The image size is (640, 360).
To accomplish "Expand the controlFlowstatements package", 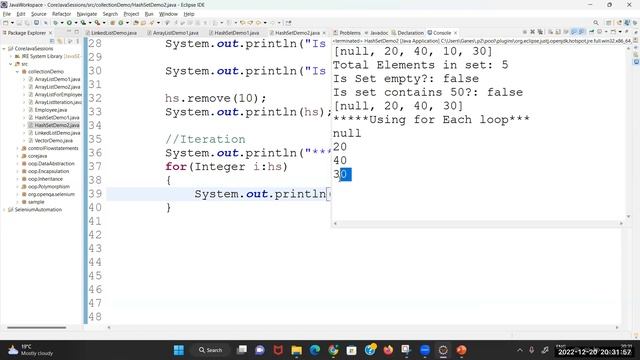I will [18, 148].
